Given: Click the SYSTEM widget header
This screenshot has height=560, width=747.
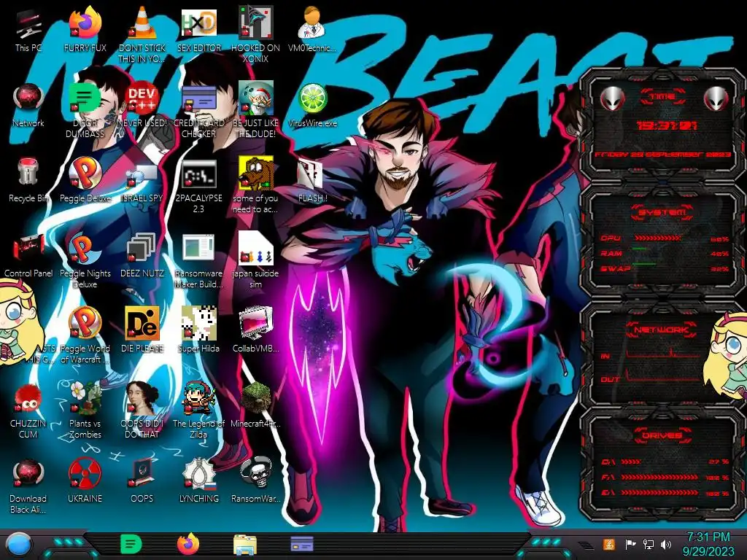Looking at the screenshot, I should [662, 212].
